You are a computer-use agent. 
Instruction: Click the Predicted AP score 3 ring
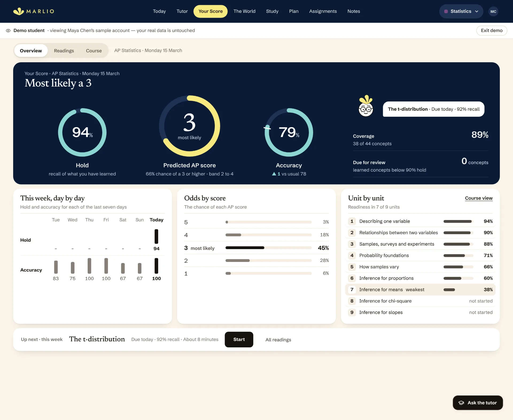pyautogui.click(x=189, y=126)
